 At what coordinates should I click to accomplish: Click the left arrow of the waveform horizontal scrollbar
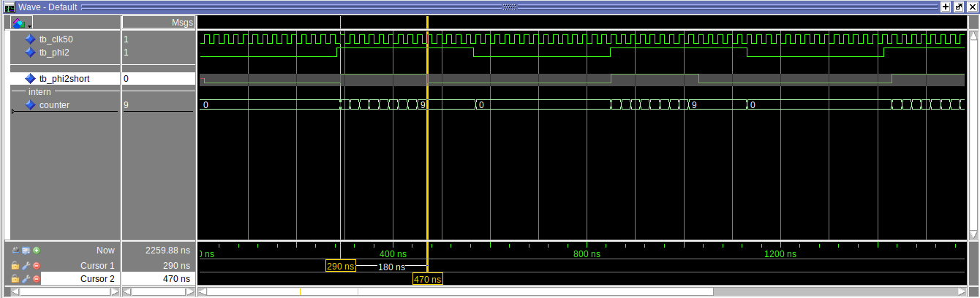click(203, 291)
